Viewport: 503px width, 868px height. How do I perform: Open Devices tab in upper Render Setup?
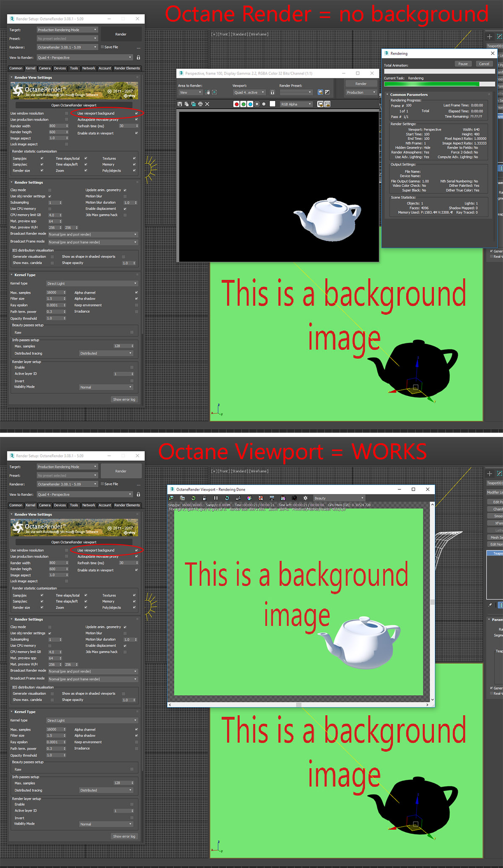coord(60,68)
